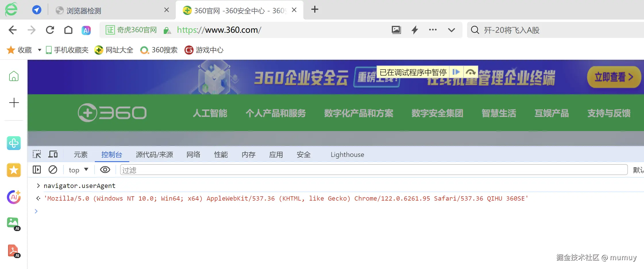644x269 pixels.
Task: Open the 手机收藏夹 bookmark
Action: 67,50
